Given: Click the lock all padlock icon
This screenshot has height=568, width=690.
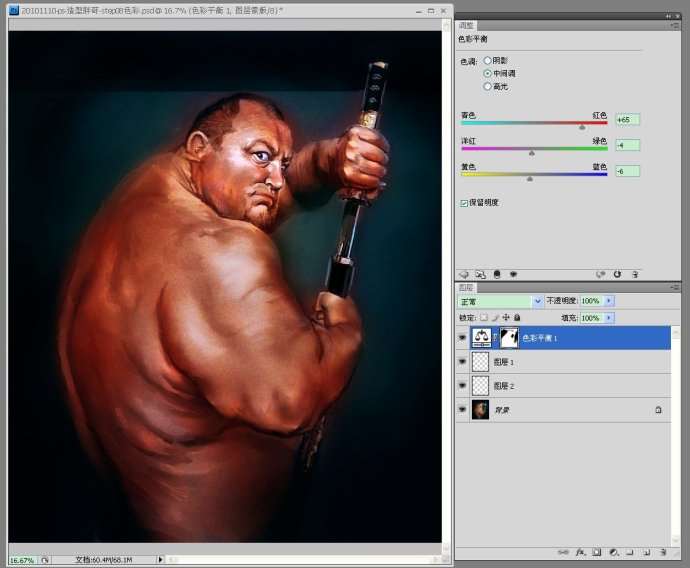Looking at the screenshot, I should 517,317.
